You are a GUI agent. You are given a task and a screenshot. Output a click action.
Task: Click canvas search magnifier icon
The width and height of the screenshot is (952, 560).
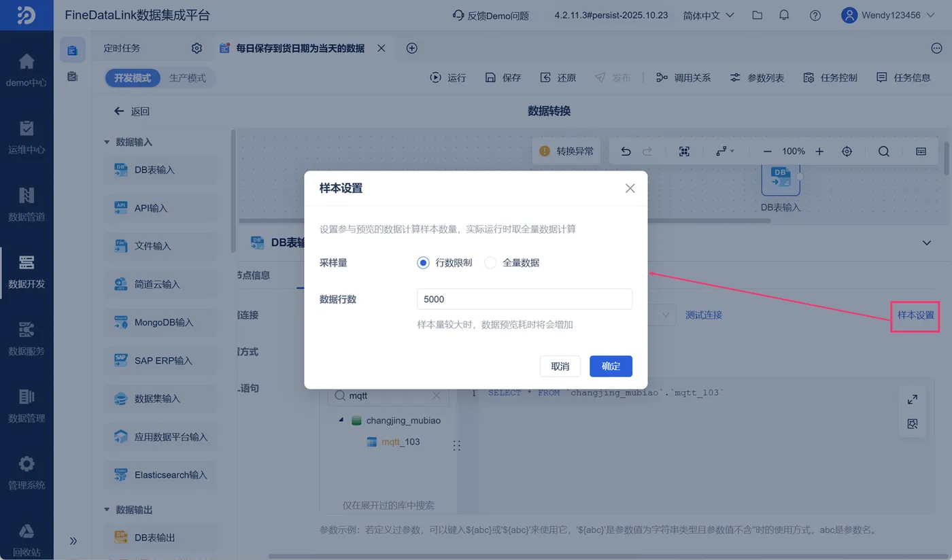click(884, 152)
